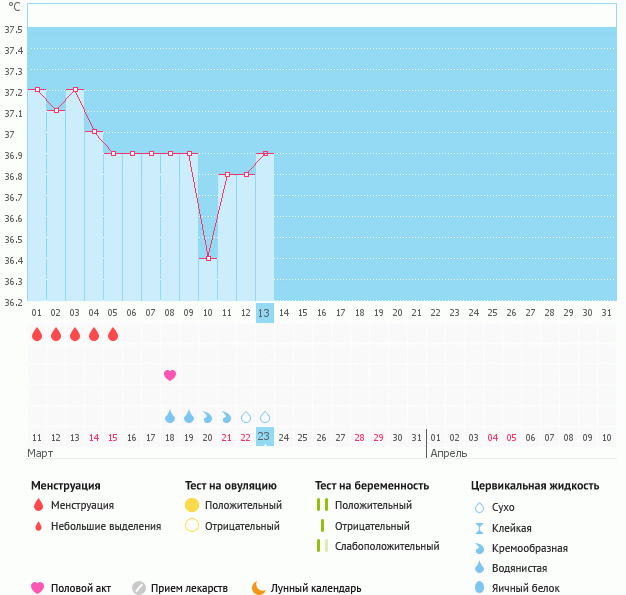Viewport: 626px width, 595px height.
Task: Click the 'Лунный календарь' moon icon
Action: click(259, 588)
